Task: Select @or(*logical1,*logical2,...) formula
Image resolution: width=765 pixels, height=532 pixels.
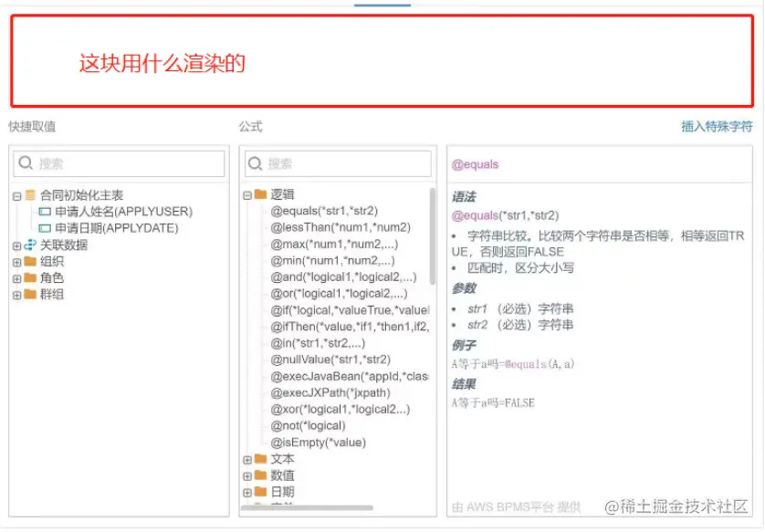Action: pyautogui.click(x=339, y=294)
